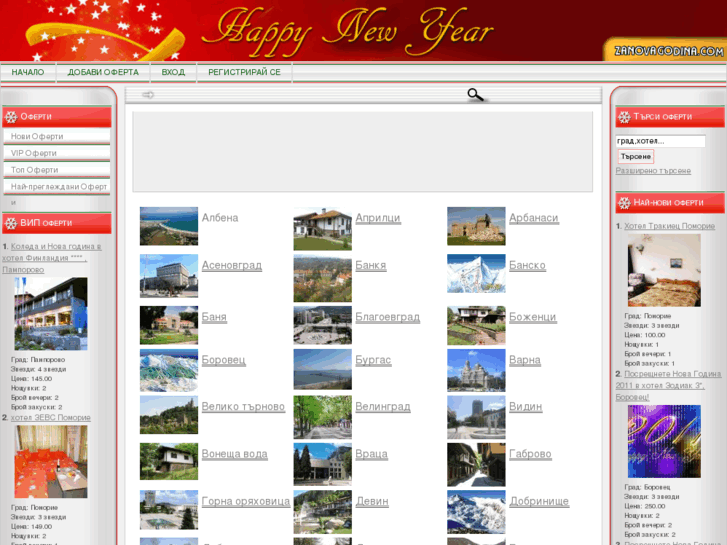Screen dimensions: 727x545
Task: Open the Априлци destination link
Action: (x=378, y=218)
